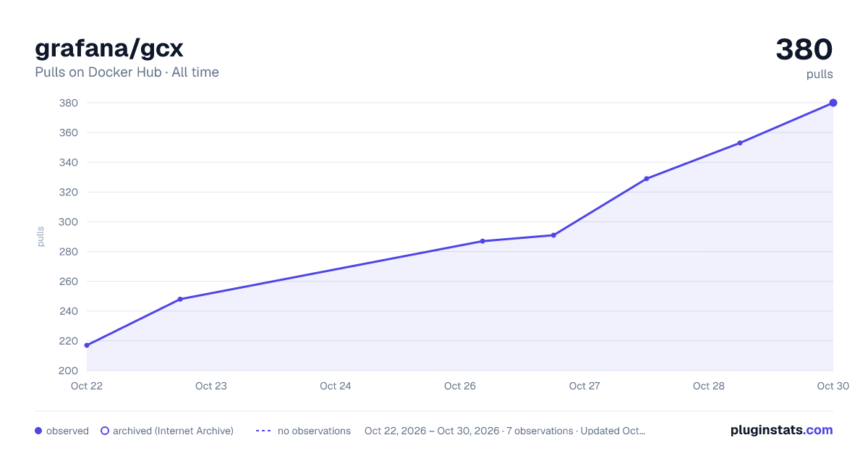Click the "Oct 27" x-axis label
The image size is (868, 456).
(584, 386)
